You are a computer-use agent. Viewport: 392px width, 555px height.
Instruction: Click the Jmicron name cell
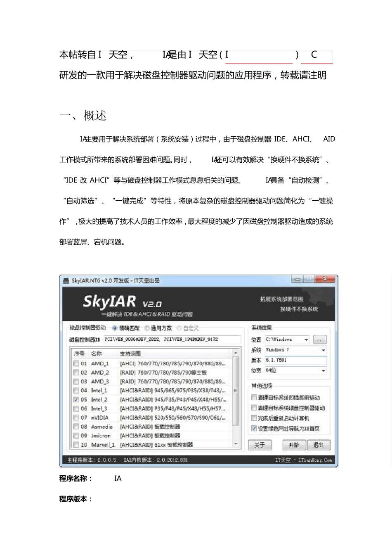[x=101, y=436]
